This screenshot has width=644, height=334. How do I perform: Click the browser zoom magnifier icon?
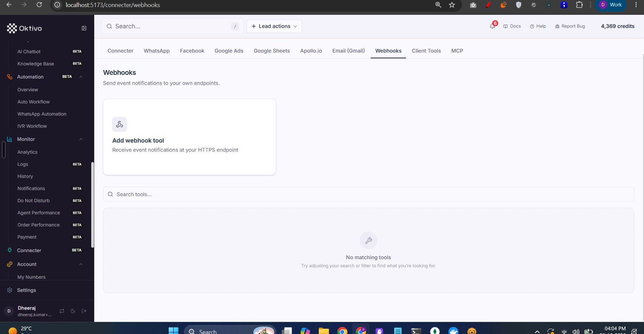[x=438, y=5]
